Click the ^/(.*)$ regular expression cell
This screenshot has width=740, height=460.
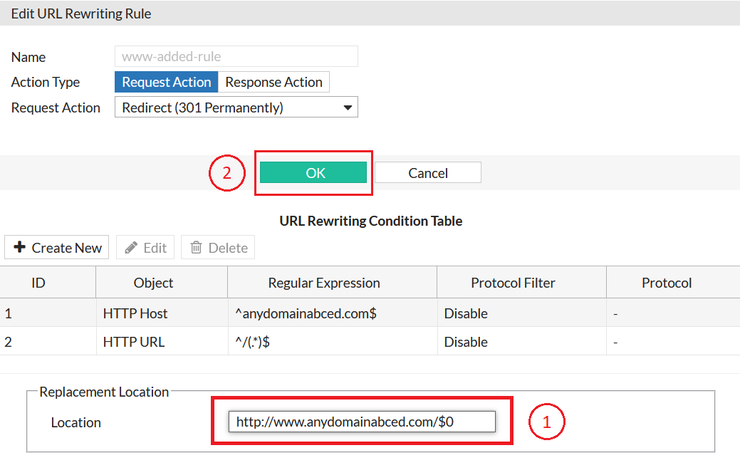(x=258, y=342)
